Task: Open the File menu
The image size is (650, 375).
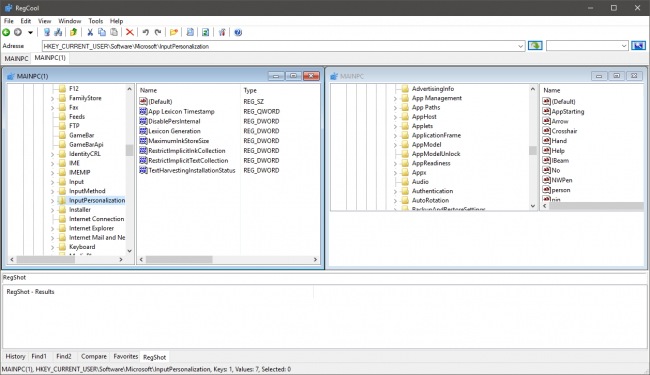Action: 9,21
